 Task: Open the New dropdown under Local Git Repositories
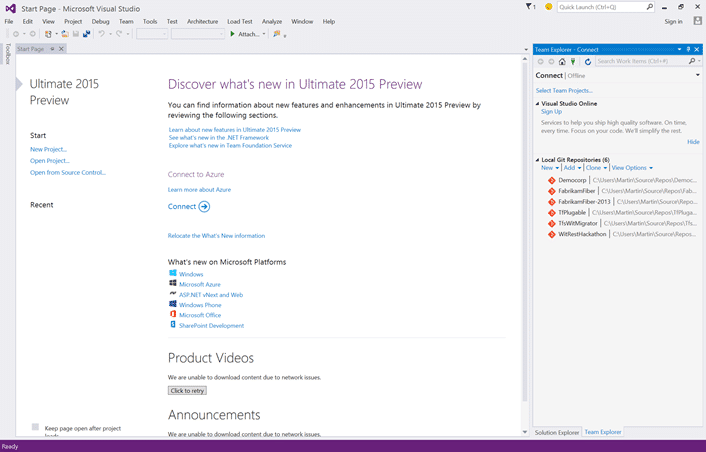(x=550, y=168)
